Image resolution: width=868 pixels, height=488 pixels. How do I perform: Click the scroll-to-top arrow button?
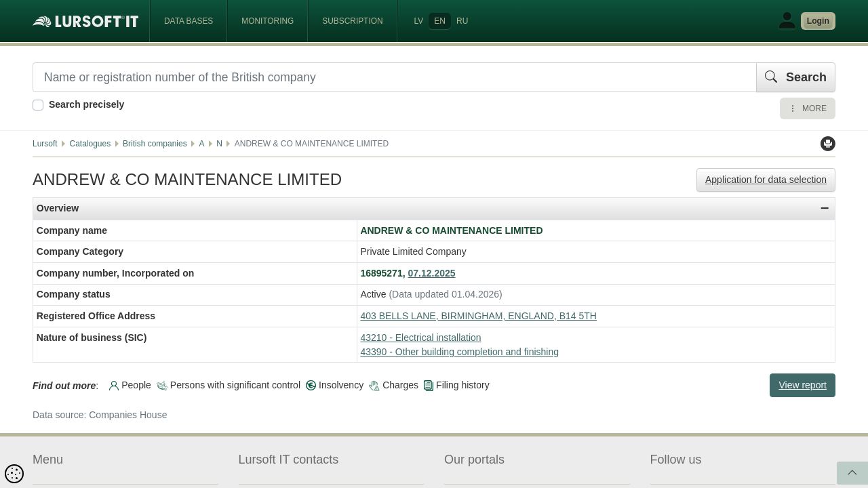pos(852,473)
